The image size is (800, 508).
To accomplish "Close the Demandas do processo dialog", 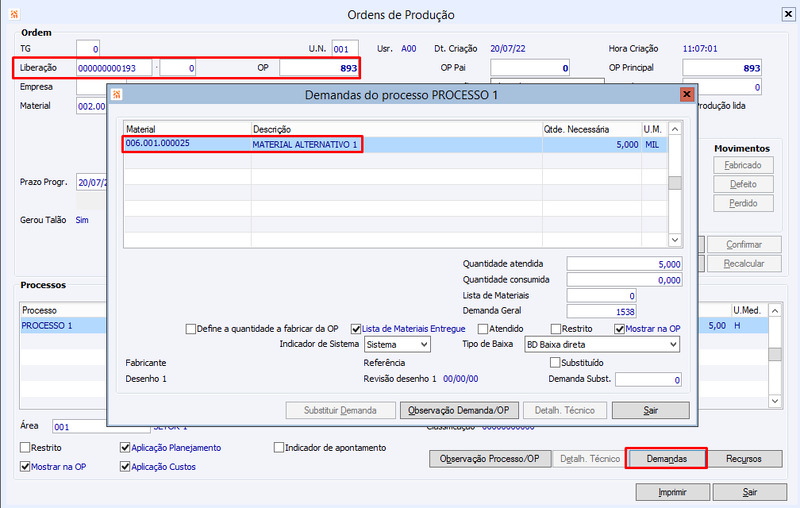I will (687, 94).
